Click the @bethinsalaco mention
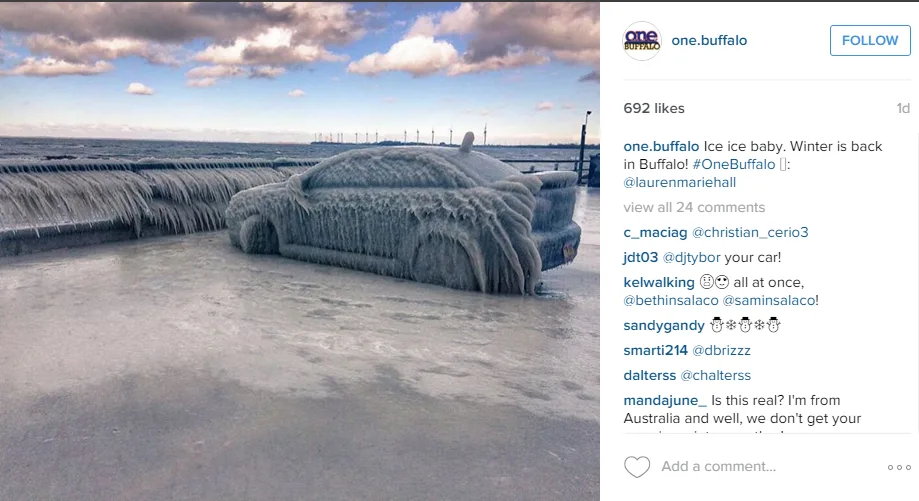Image resolution: width=919 pixels, height=501 pixels. [671, 301]
